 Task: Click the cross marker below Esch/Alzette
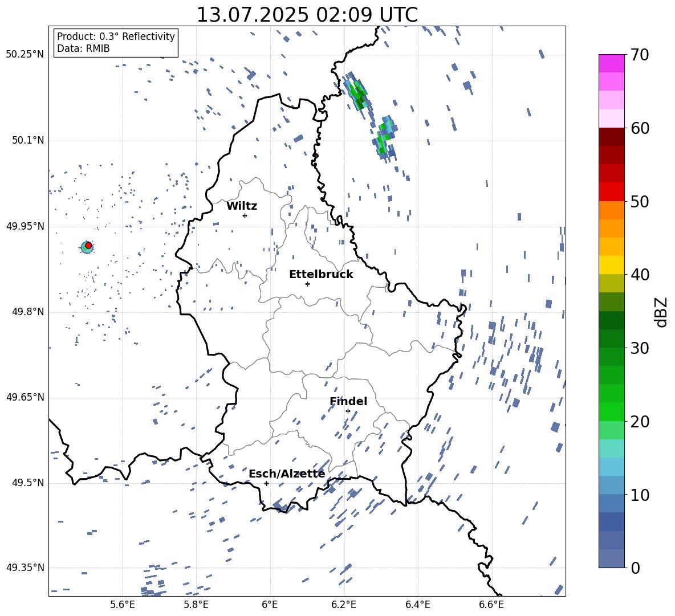pos(266,483)
